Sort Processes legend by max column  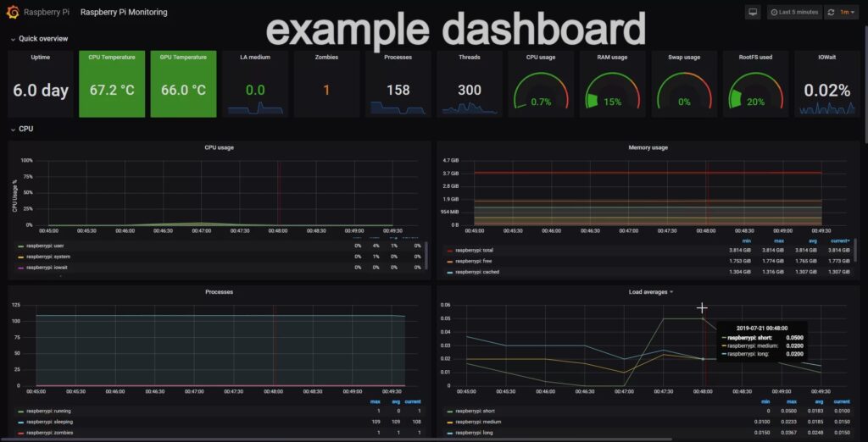tap(375, 401)
